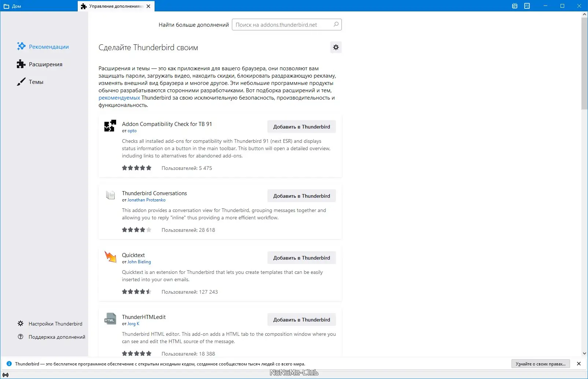Click the calendar icon in title bar
Screen dimensions: 588x379
515,6
